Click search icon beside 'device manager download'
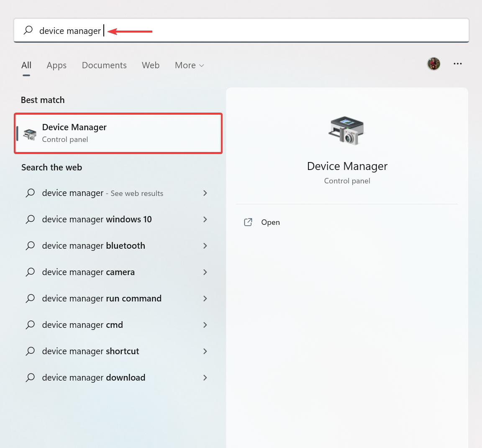The image size is (482, 448). point(30,378)
